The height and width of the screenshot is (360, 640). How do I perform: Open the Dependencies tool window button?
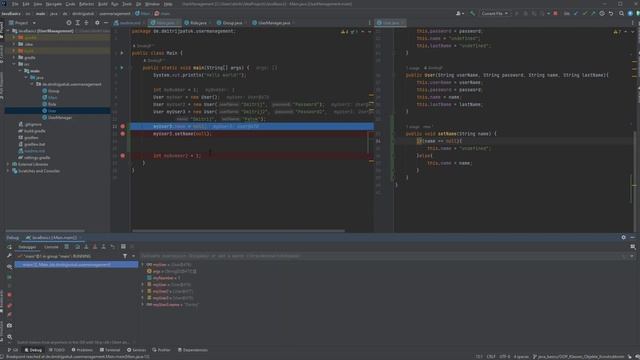(x=193, y=350)
